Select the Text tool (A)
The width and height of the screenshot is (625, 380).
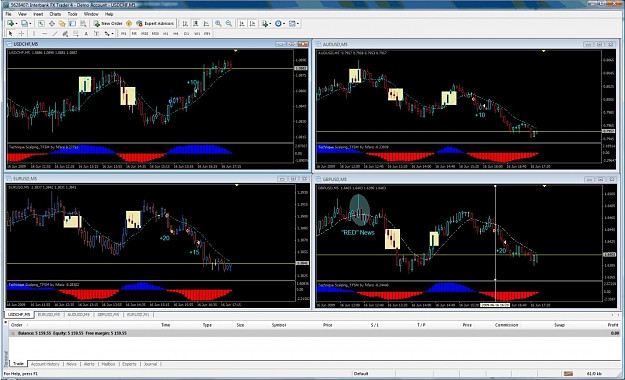86,34
